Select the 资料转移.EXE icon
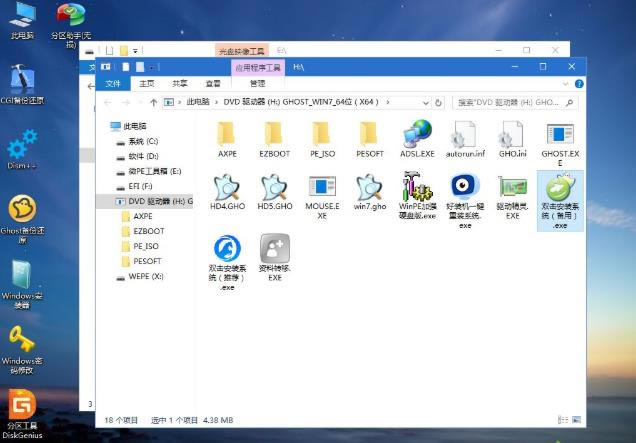Screen dimensions: 636x443 pos(275,253)
